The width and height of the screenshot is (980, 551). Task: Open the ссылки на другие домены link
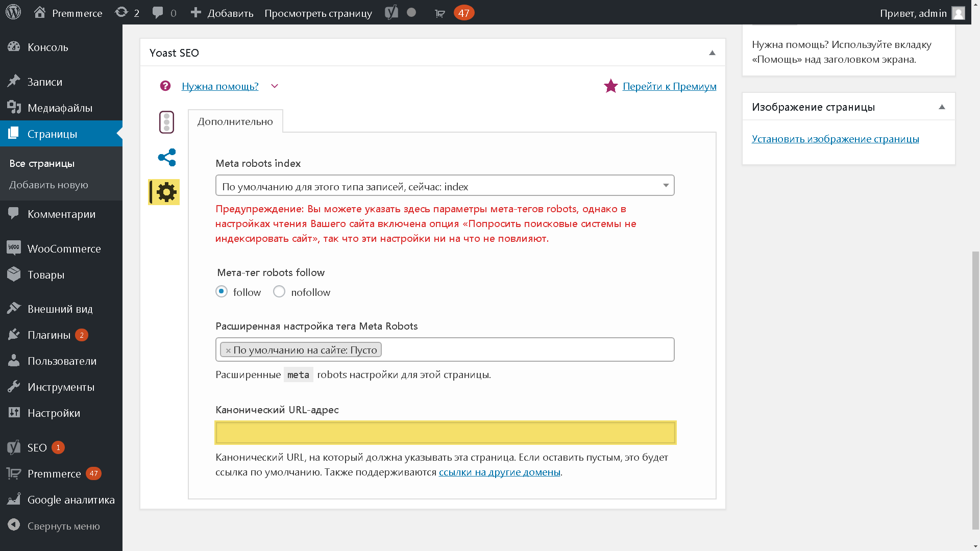click(x=499, y=472)
